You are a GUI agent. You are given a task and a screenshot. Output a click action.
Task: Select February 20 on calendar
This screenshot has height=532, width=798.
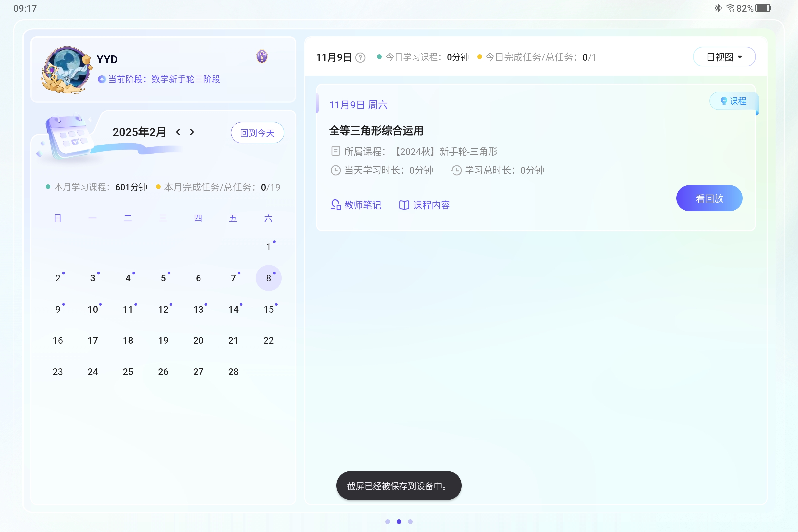[x=199, y=340]
